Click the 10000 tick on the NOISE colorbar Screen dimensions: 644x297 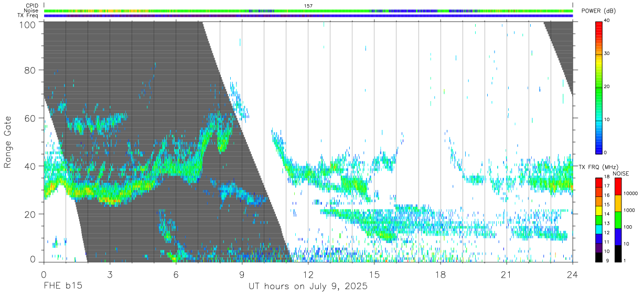[x=631, y=194]
